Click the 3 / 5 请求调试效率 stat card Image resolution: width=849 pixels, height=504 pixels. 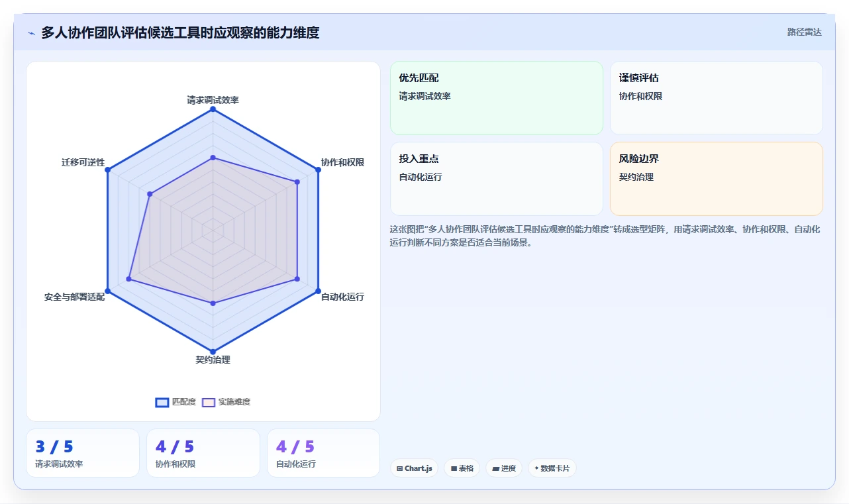(x=83, y=453)
